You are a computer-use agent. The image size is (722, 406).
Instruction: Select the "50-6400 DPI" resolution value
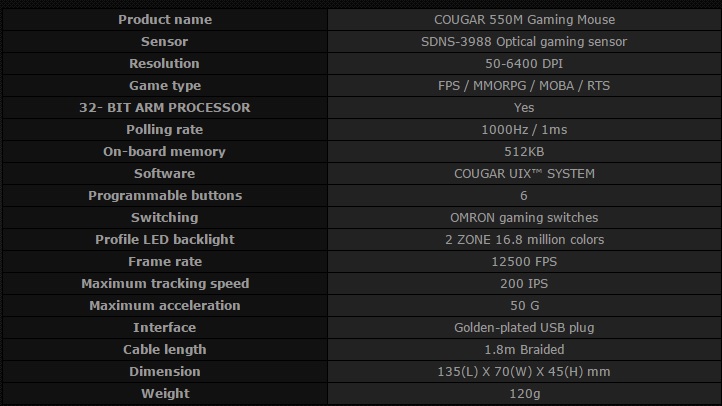click(523, 64)
